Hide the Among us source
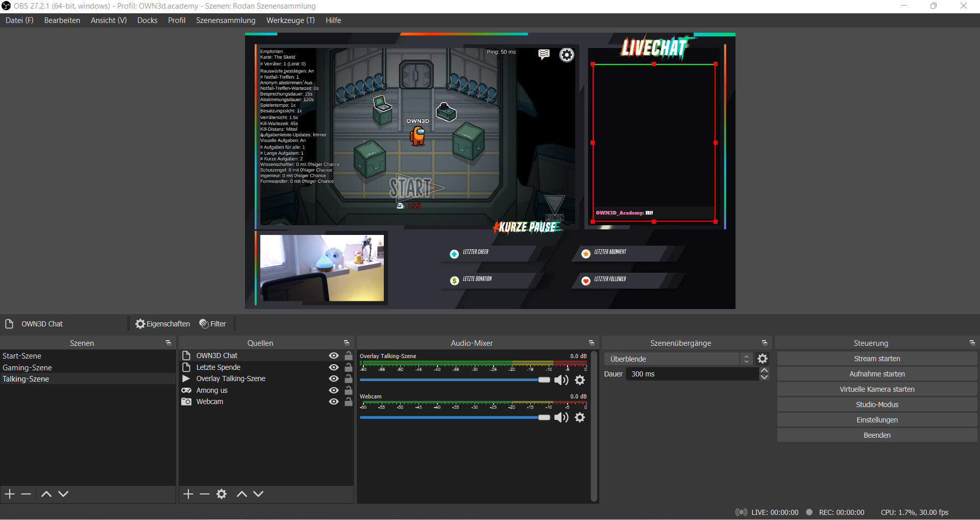The image size is (980, 520). click(x=333, y=390)
